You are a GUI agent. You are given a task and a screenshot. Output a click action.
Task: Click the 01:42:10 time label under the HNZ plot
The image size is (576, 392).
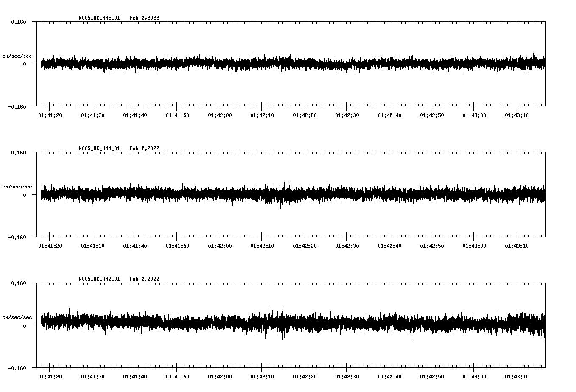coord(262,377)
